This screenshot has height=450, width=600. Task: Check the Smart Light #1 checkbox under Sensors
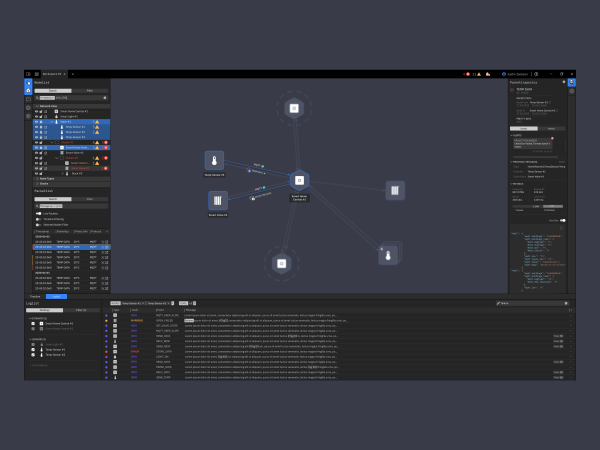click(x=33, y=344)
